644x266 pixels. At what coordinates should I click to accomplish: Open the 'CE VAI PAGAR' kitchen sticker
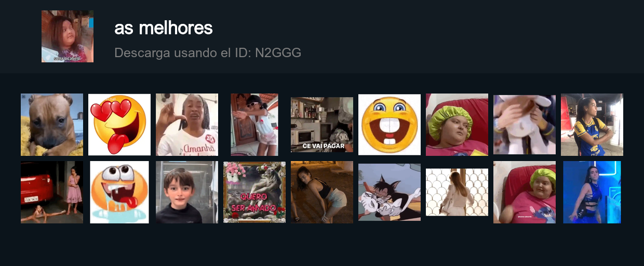coord(322,125)
